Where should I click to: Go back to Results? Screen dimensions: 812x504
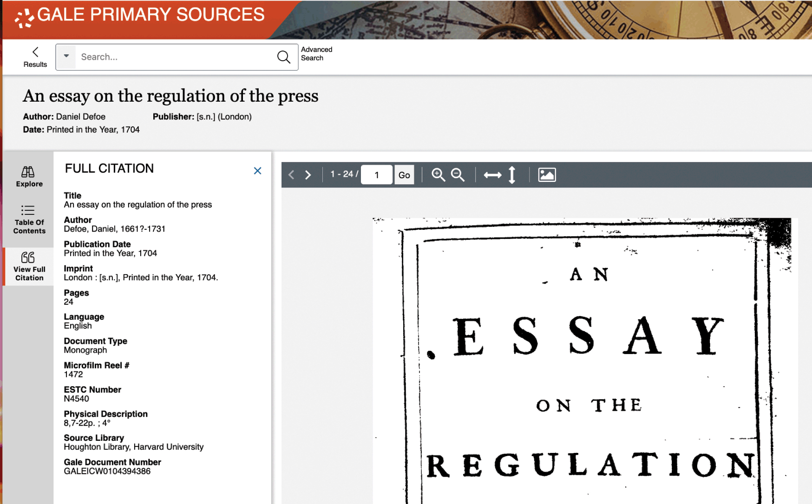pos(35,57)
